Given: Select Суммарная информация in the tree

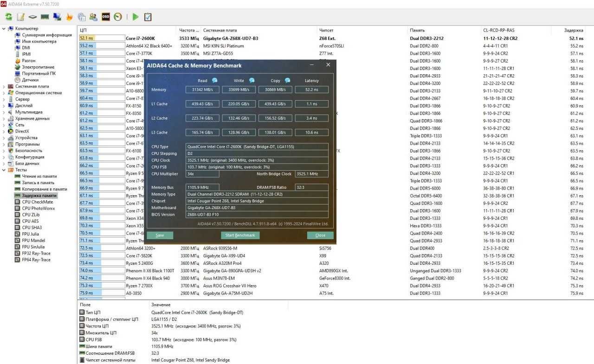Looking at the screenshot, I should (47, 35).
